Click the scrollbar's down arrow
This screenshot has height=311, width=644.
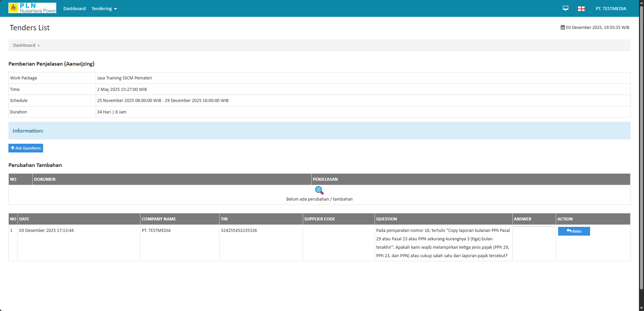(x=641, y=308)
